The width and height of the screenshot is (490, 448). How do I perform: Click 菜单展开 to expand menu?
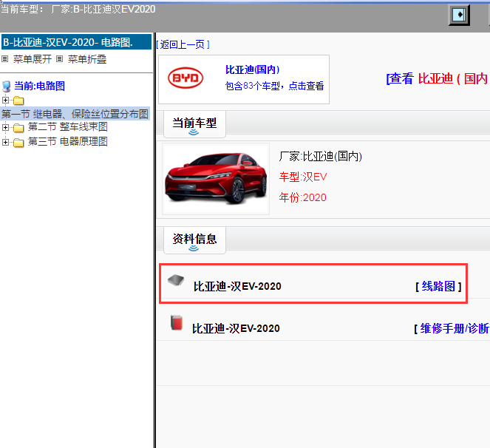click(33, 59)
